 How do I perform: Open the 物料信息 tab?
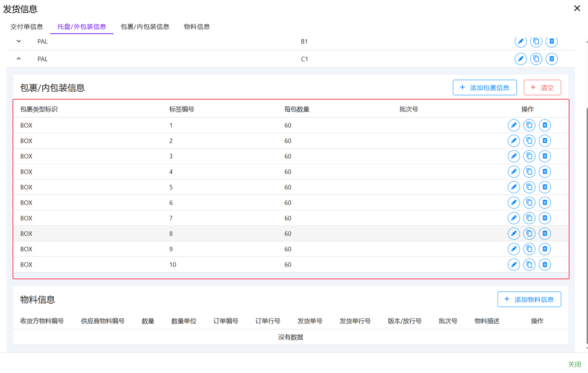[197, 27]
